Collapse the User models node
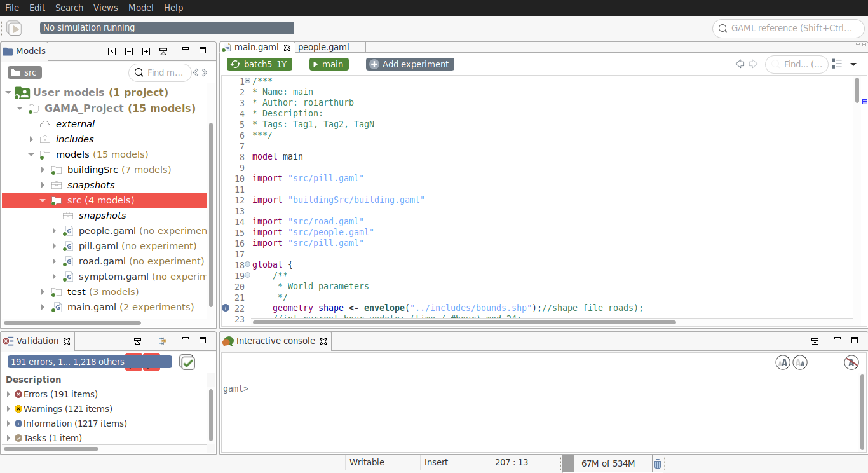868x473 pixels. tap(8, 93)
